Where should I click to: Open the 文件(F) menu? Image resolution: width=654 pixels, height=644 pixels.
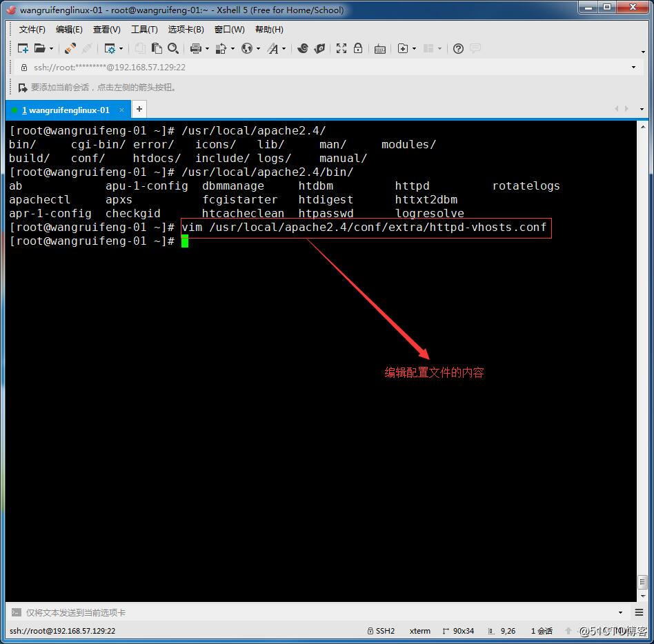pyautogui.click(x=32, y=29)
